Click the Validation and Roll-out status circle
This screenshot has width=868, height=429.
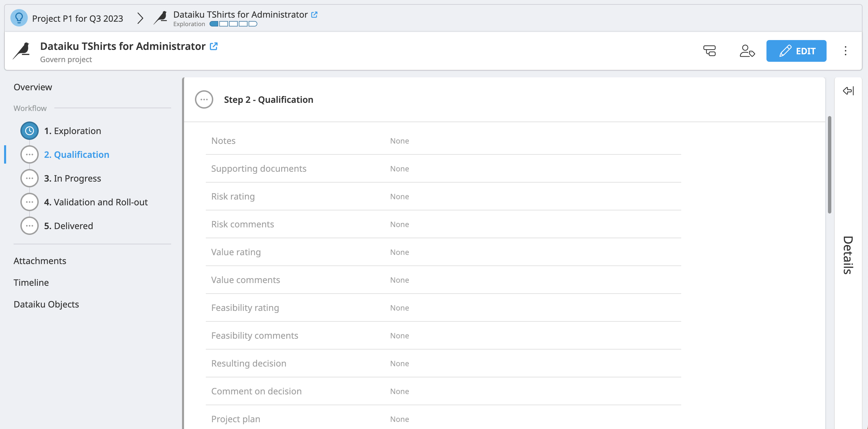[x=30, y=202]
